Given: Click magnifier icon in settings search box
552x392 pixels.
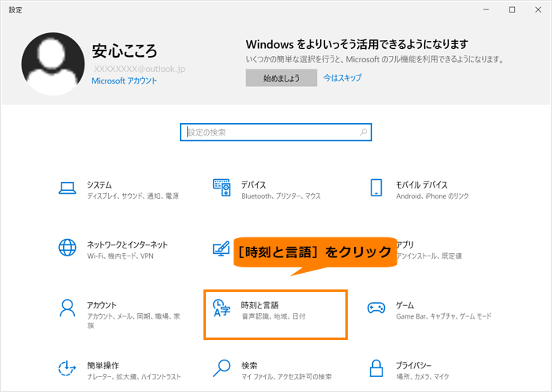Looking at the screenshot, I should tap(364, 133).
